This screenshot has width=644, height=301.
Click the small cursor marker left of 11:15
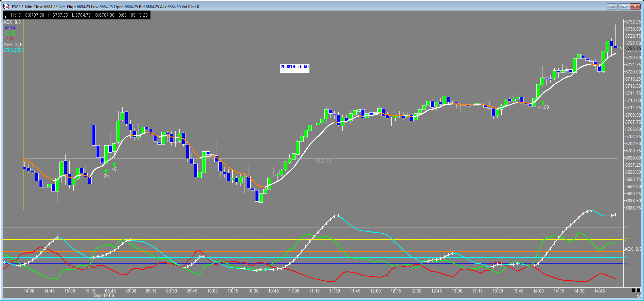pos(5,16)
